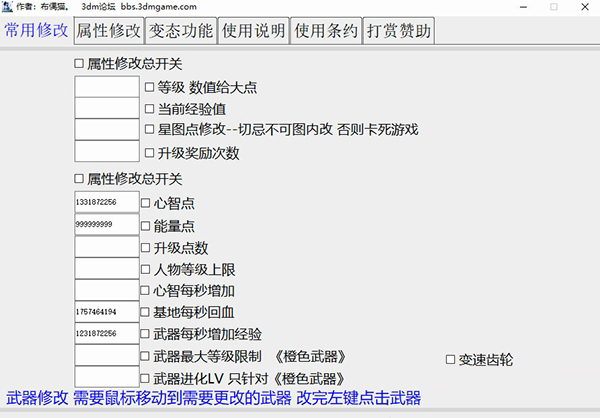Click the input field for 当前经验值

107,108
